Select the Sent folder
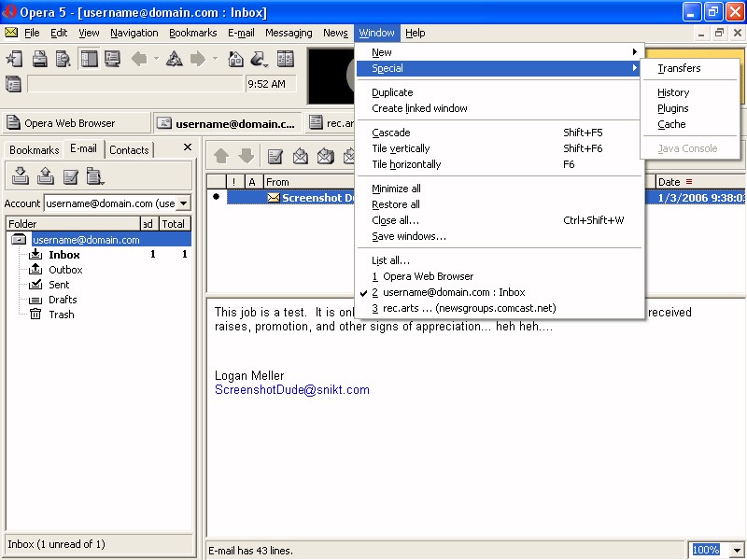 click(x=59, y=285)
